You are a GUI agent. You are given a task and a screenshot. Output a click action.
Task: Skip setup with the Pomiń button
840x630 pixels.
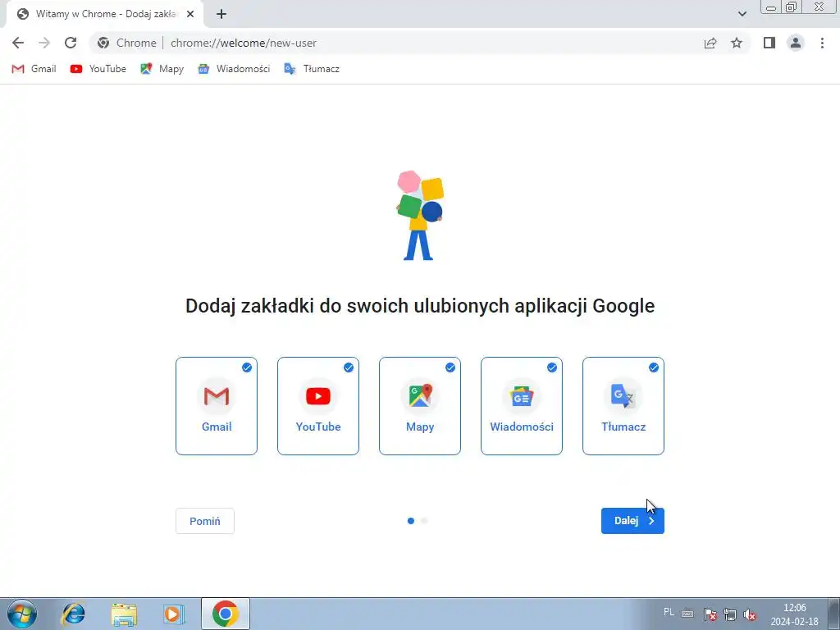tap(204, 521)
